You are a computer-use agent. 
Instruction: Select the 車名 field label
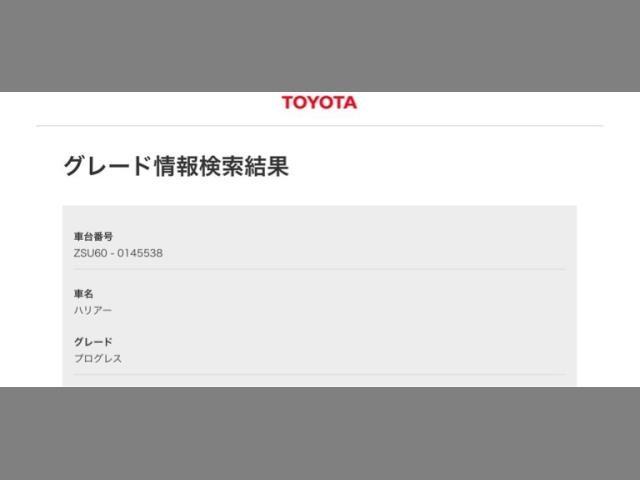coord(84,293)
